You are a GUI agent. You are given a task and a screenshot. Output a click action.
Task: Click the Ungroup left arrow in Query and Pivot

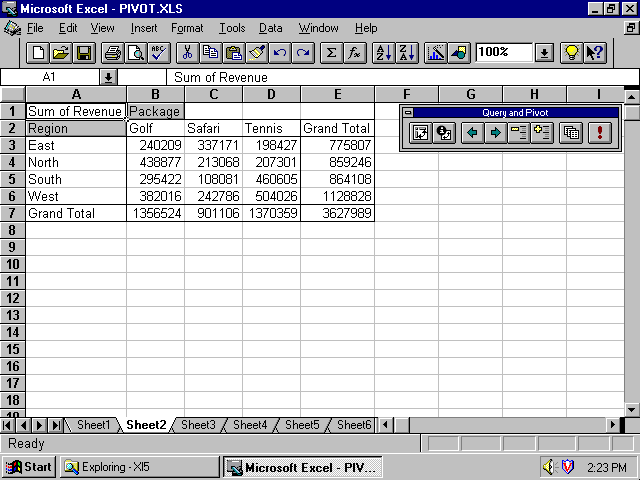tap(472, 133)
